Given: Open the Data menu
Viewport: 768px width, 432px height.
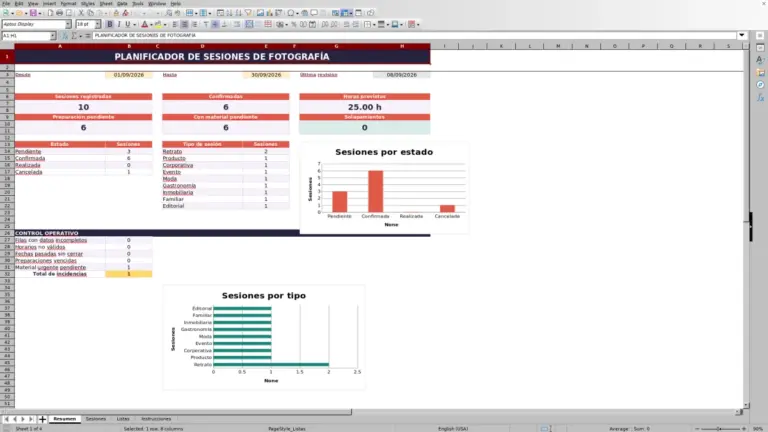Looking at the screenshot, I should click(x=122, y=3).
